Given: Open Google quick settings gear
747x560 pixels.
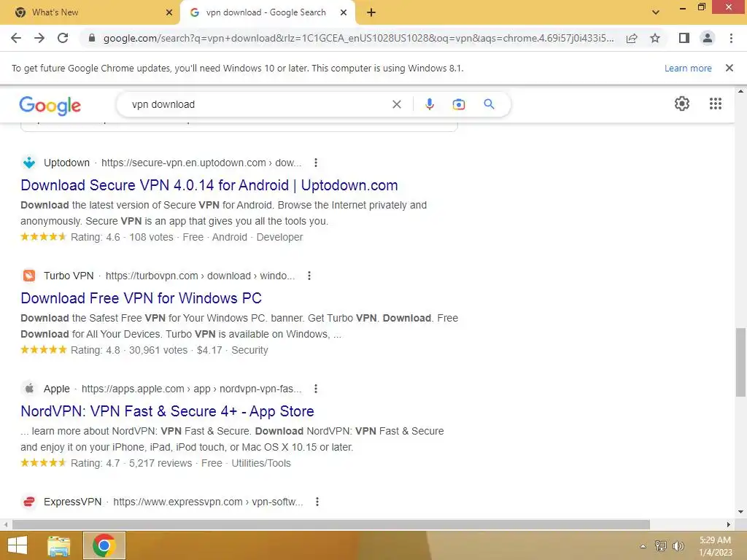Looking at the screenshot, I should click(682, 104).
